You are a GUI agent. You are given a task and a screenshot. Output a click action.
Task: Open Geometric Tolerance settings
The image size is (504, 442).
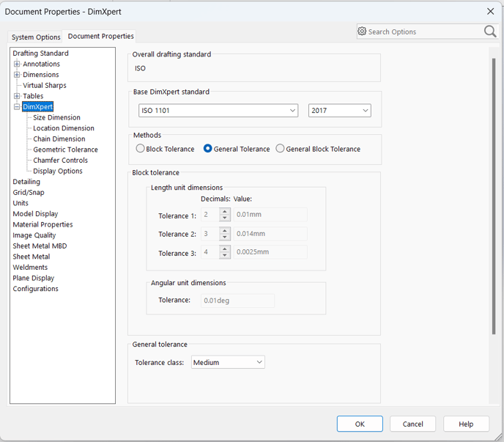tap(65, 150)
